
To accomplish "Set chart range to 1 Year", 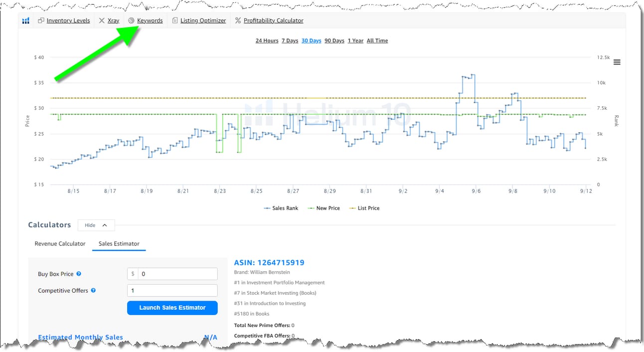I will (x=355, y=40).
